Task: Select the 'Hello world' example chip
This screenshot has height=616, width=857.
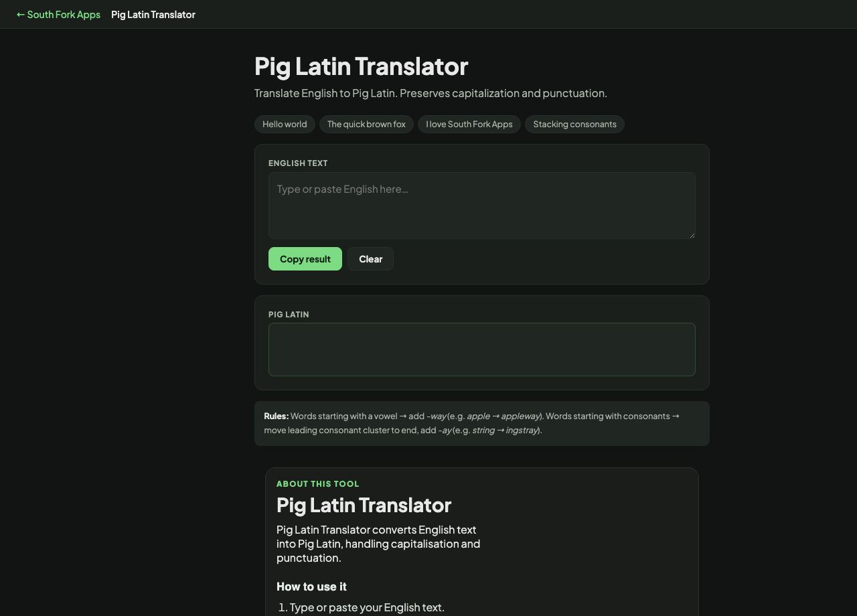Action: point(285,124)
